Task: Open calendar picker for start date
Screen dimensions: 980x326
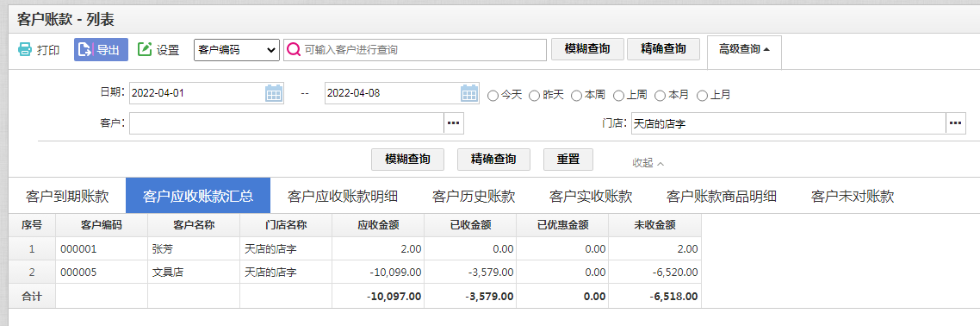Action: coord(274,94)
